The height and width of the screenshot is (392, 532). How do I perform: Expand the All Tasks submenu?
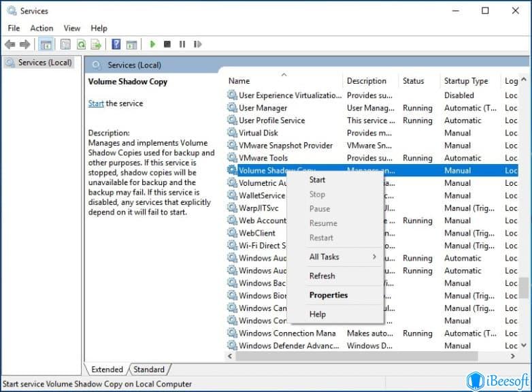click(x=335, y=257)
